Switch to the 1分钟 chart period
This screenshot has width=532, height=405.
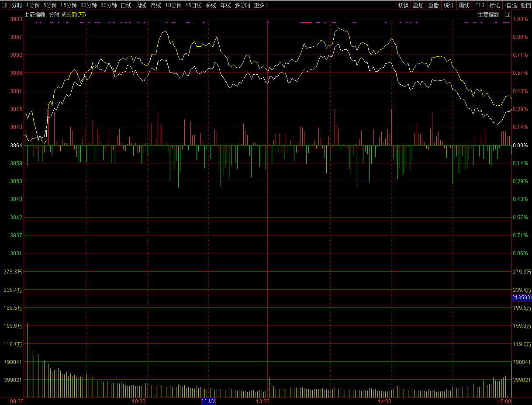33,5
